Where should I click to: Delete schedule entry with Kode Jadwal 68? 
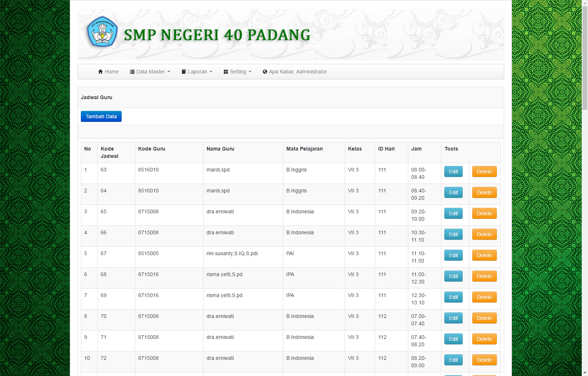click(x=484, y=276)
